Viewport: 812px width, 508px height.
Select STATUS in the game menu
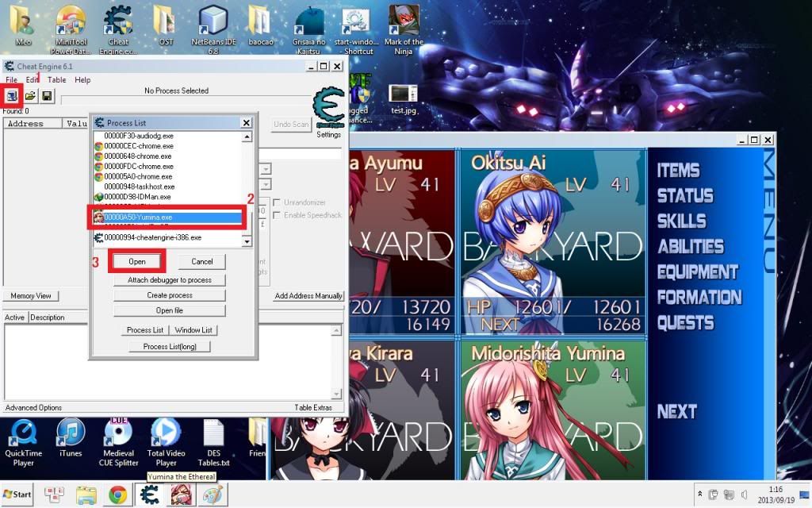[685, 196]
